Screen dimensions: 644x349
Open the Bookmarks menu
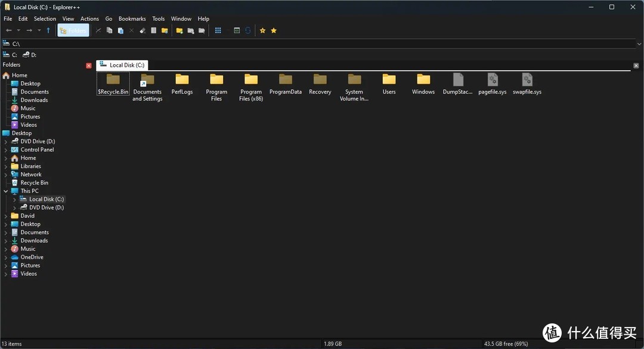pos(132,18)
